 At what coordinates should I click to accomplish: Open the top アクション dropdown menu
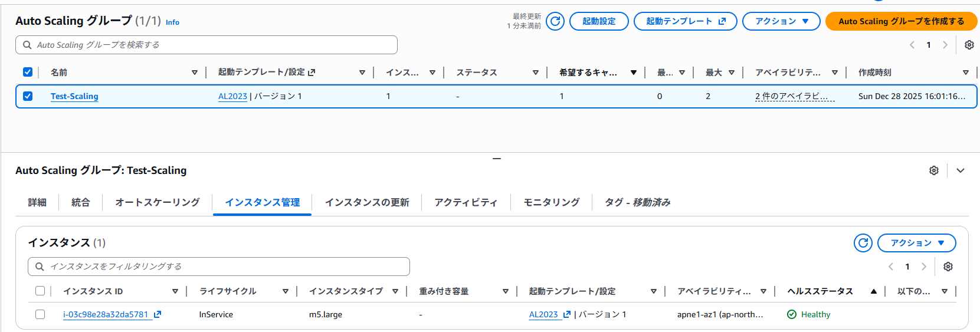pyautogui.click(x=781, y=21)
